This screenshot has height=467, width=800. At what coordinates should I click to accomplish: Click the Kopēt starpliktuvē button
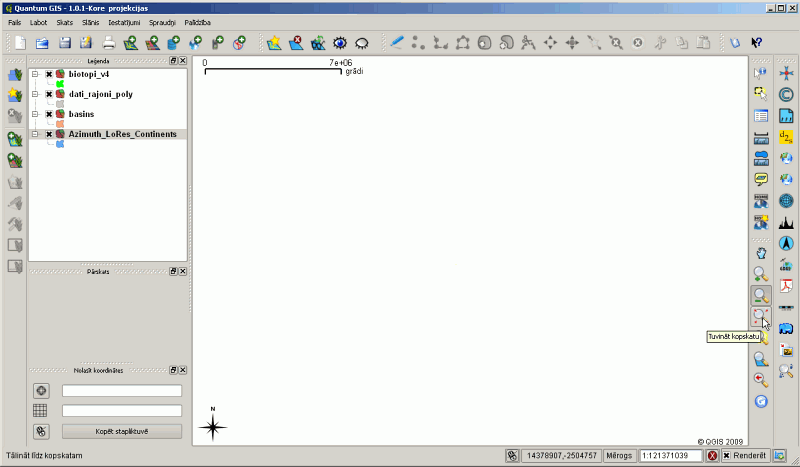pos(122,431)
